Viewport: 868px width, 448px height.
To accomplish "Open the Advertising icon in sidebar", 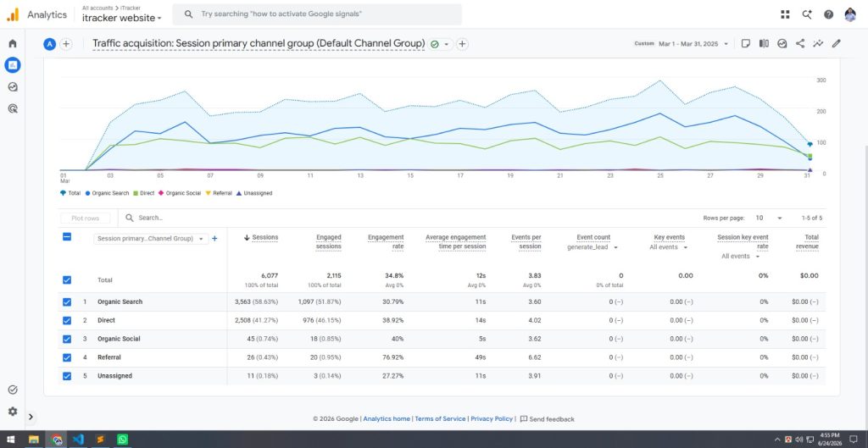I will click(13, 108).
